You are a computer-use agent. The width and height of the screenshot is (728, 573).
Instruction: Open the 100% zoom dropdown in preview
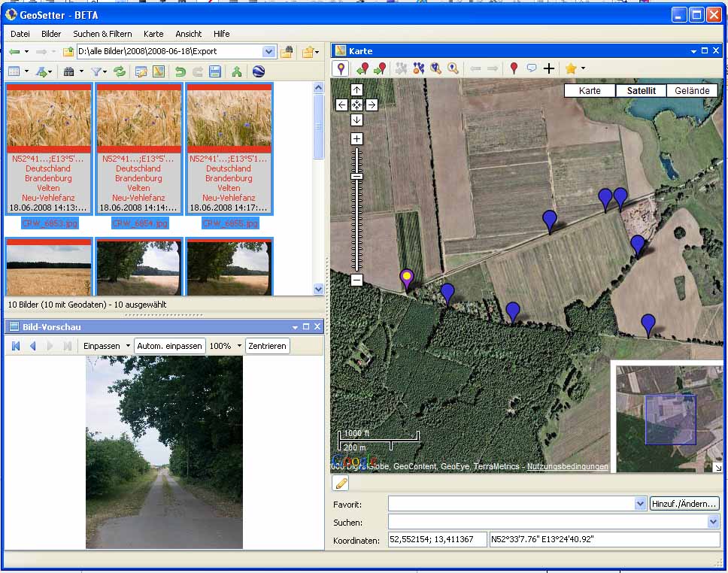[240, 346]
